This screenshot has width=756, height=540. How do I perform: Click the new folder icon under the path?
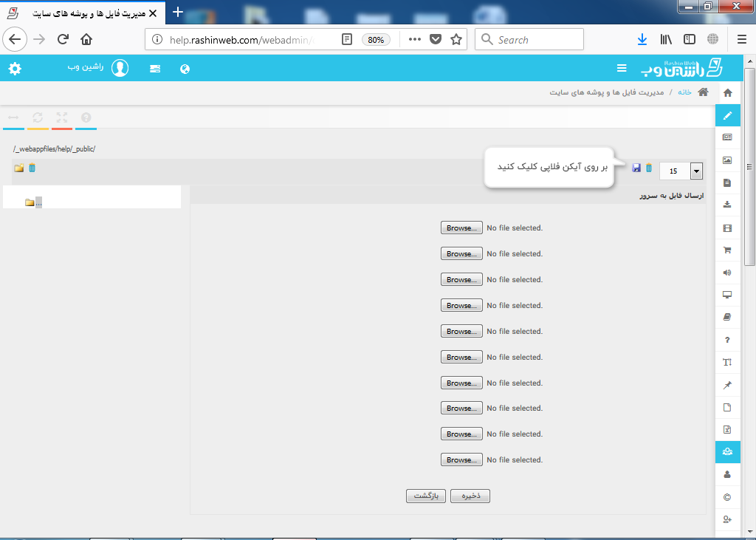pyautogui.click(x=18, y=168)
